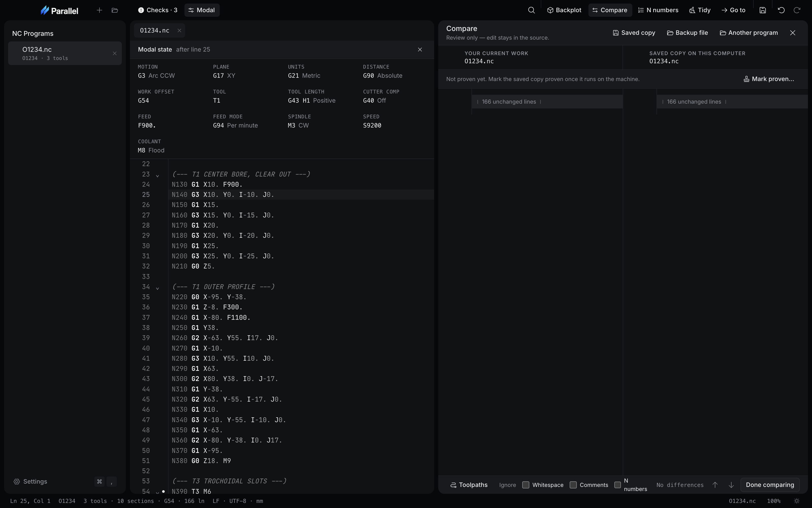
Task: Open the N numbers tool
Action: 658,10
